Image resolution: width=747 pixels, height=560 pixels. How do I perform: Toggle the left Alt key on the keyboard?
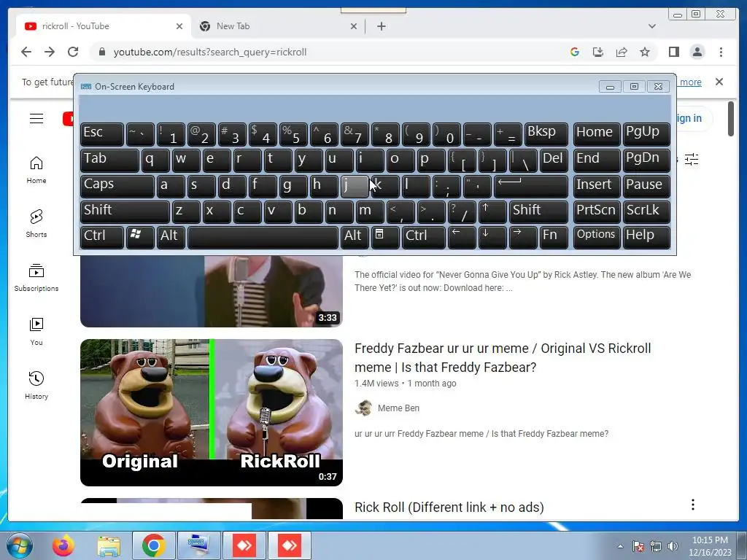171,237
